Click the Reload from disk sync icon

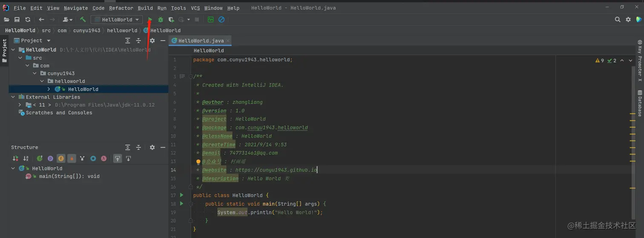coord(28,20)
